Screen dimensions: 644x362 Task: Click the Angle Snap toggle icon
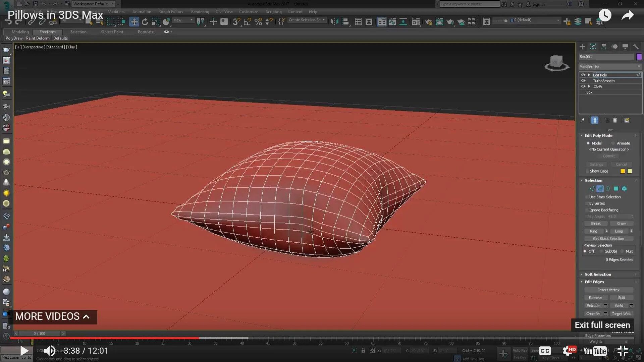point(247,22)
